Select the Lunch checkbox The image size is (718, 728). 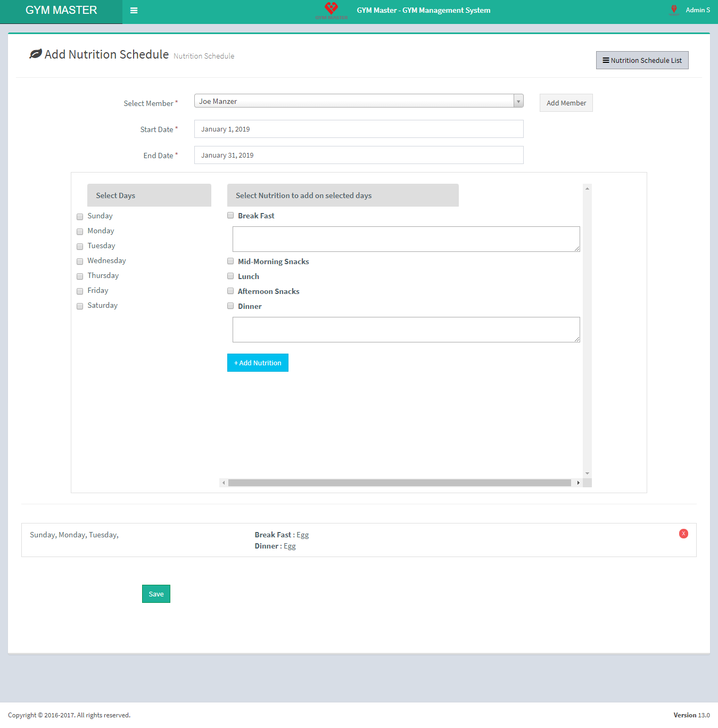[x=230, y=276]
